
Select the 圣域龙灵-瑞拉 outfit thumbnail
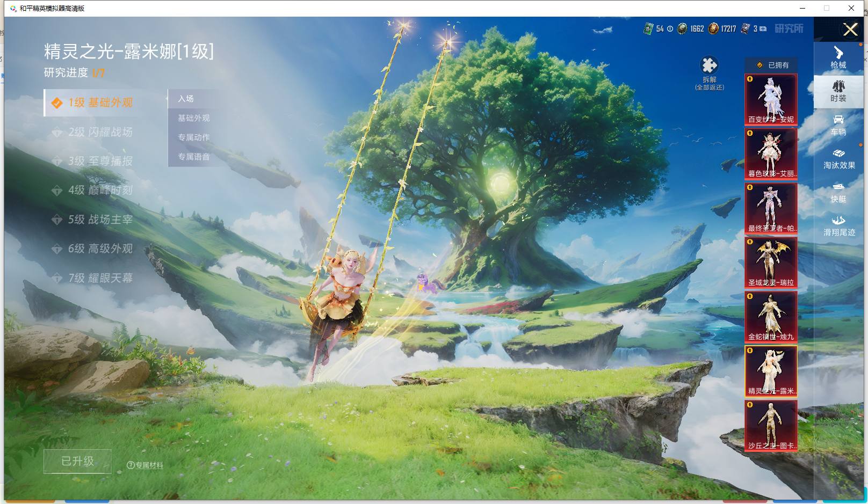(x=771, y=262)
